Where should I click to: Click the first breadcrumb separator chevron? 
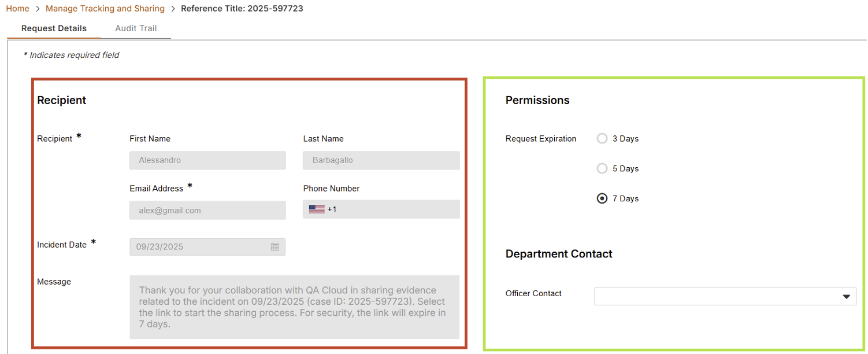coord(38,9)
